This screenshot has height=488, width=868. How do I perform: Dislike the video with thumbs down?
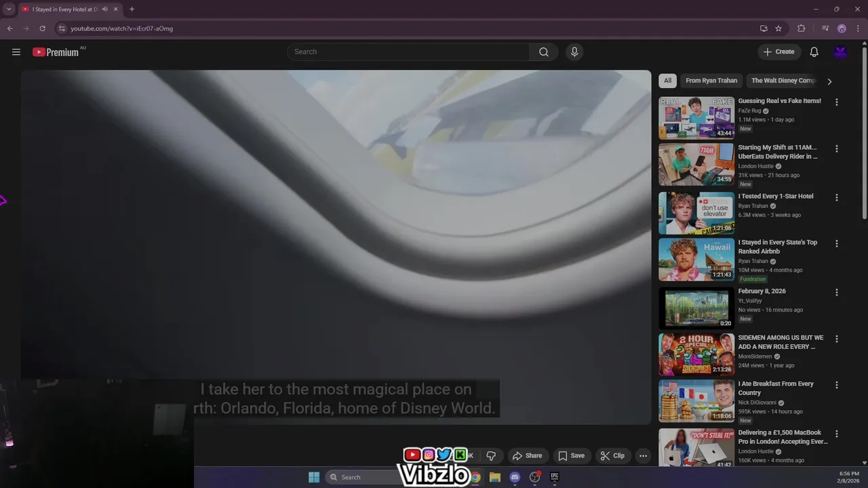point(491,455)
